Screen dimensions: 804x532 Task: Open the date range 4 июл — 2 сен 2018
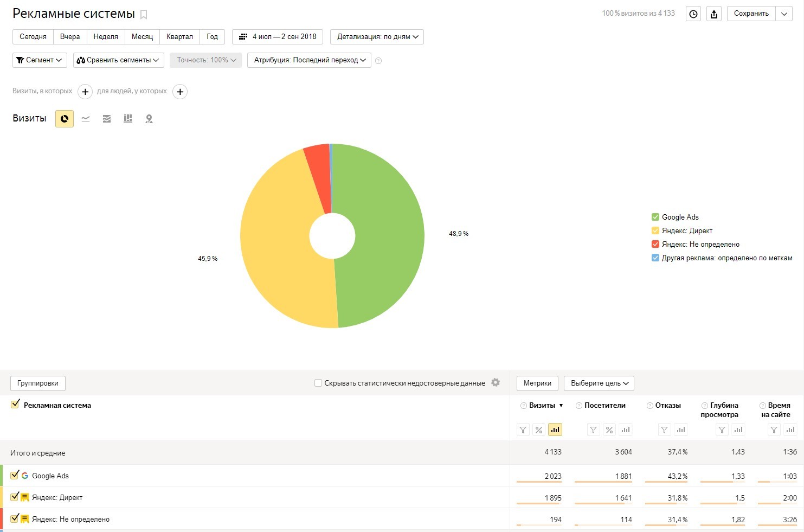pyautogui.click(x=278, y=37)
